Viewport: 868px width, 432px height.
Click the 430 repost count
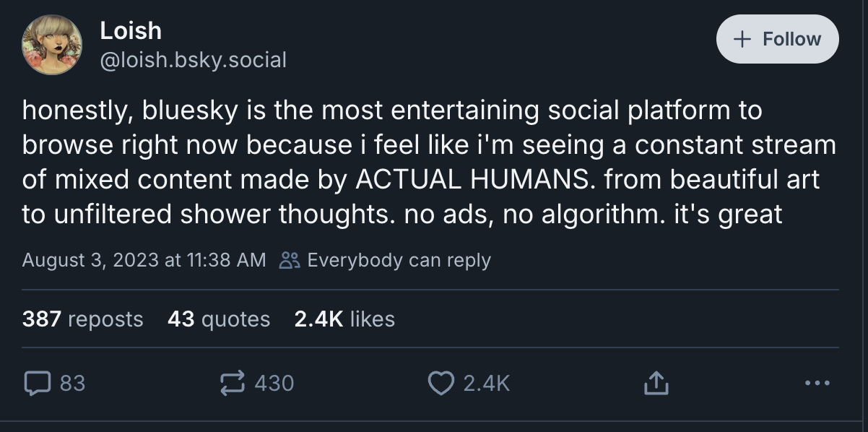click(274, 384)
